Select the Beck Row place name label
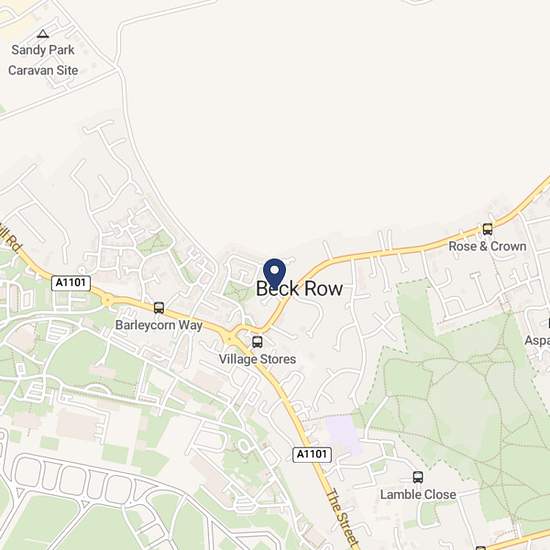The width and height of the screenshot is (550, 550). coord(299,289)
